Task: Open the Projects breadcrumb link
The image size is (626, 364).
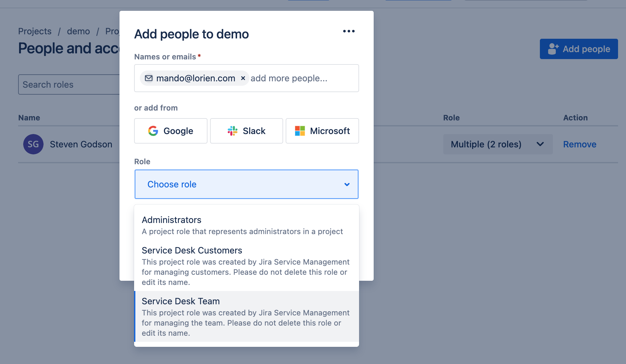Action: pyautogui.click(x=35, y=31)
